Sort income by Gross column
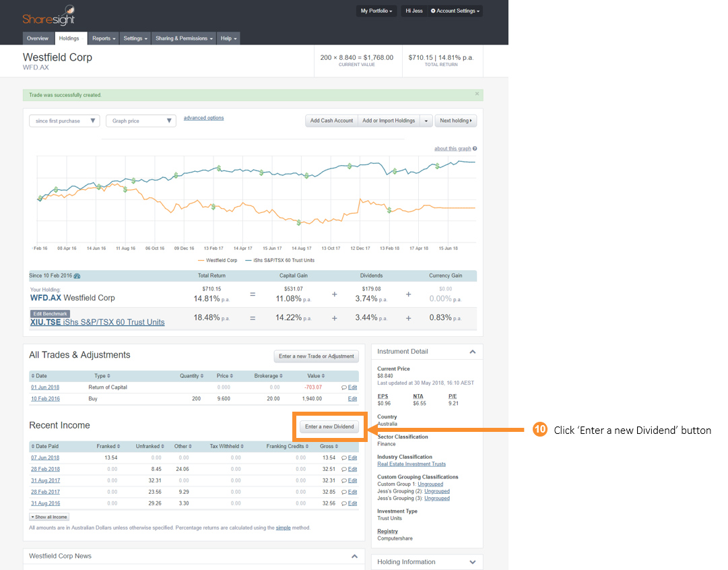 coord(329,447)
